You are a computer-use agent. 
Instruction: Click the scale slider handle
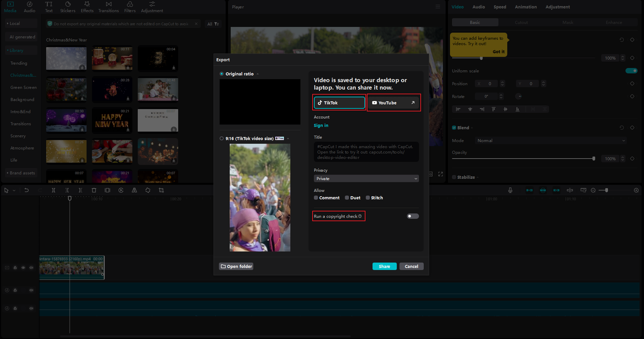pos(481,58)
